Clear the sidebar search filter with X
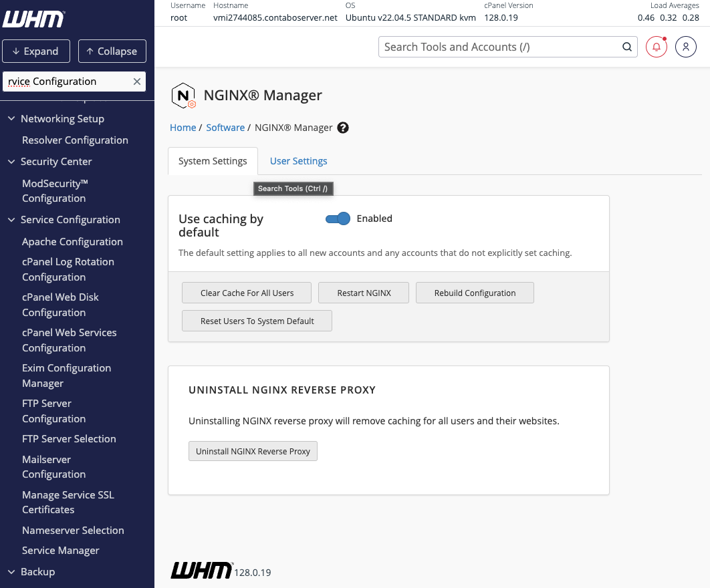710x588 pixels. click(x=137, y=82)
